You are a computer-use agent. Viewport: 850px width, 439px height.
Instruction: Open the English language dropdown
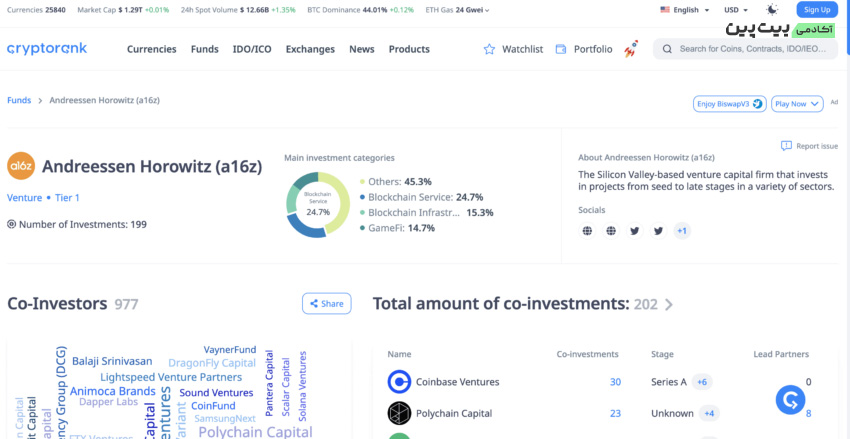(x=685, y=10)
